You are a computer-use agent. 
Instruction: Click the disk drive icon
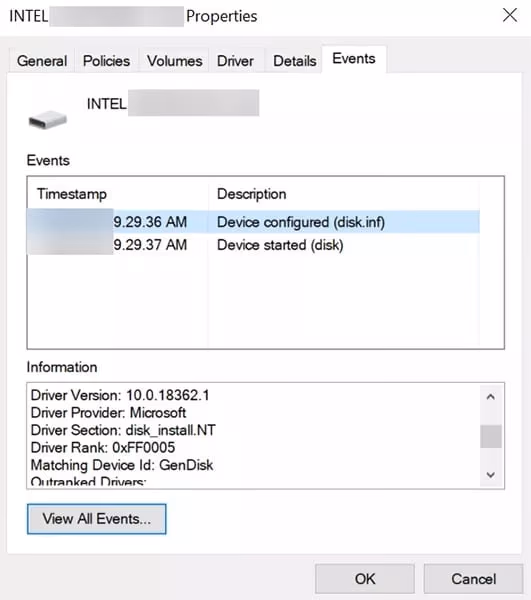(x=47, y=119)
